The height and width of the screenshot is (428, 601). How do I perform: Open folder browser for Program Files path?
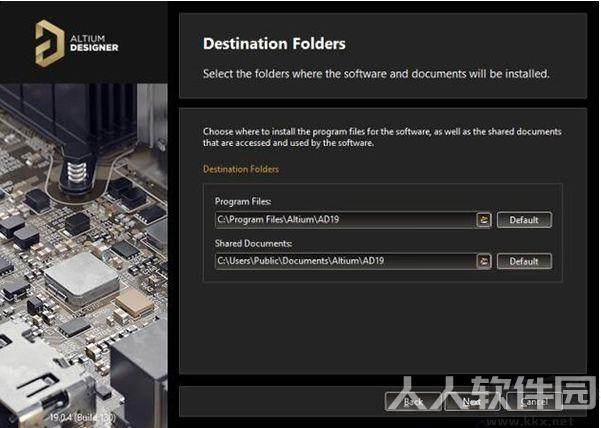pyautogui.click(x=484, y=220)
